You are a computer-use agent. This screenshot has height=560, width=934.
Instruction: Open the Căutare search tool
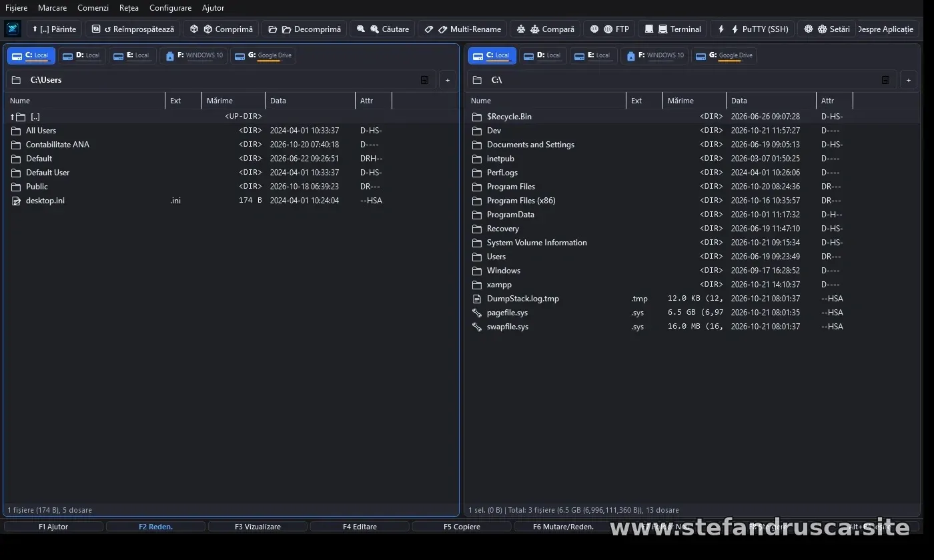[382, 29]
